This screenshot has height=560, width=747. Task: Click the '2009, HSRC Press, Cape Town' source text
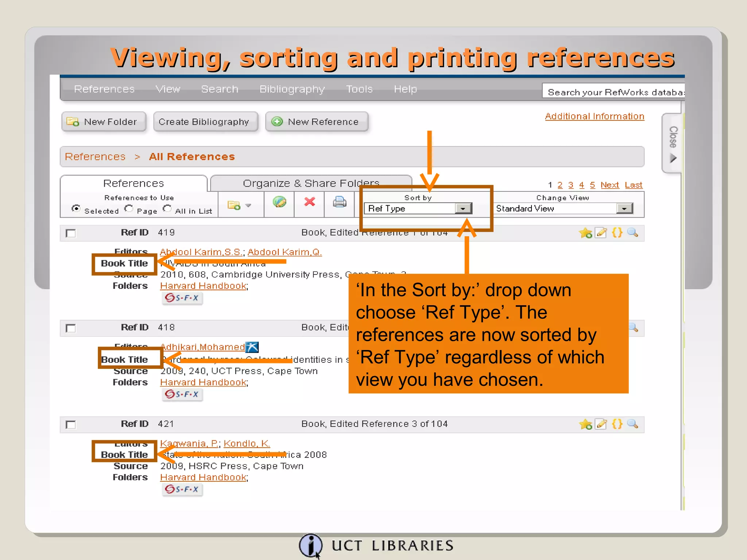pyautogui.click(x=232, y=466)
